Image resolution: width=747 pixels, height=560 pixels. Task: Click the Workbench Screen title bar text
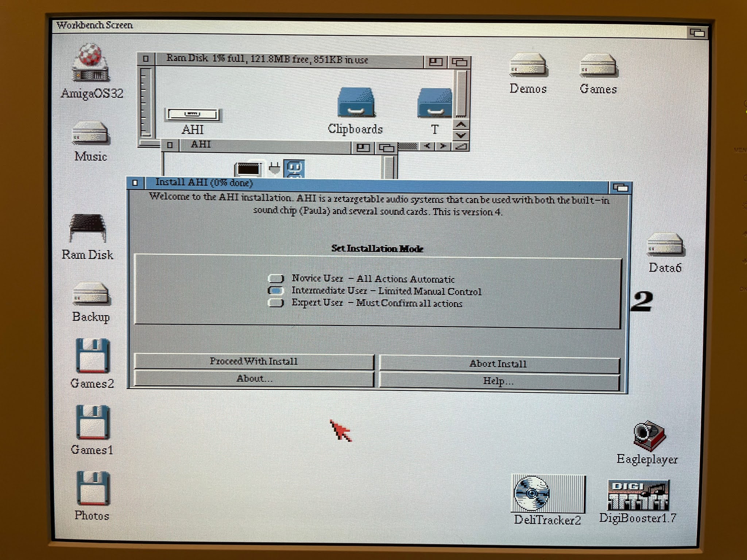(x=94, y=25)
